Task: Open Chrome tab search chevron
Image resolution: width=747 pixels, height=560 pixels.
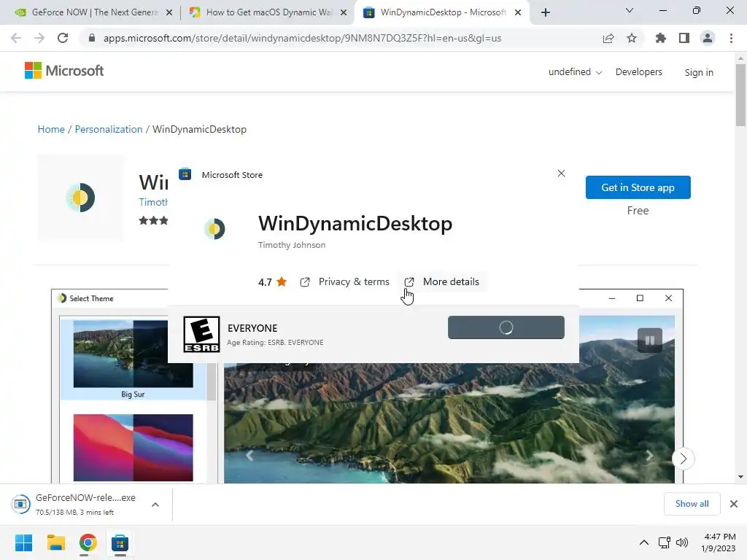Action: point(630,10)
